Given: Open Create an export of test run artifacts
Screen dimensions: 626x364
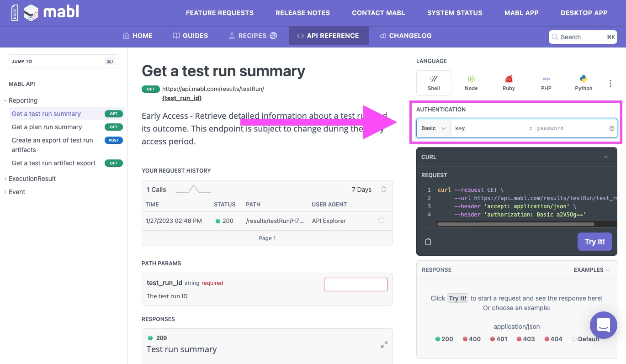Looking at the screenshot, I should click(67, 145).
